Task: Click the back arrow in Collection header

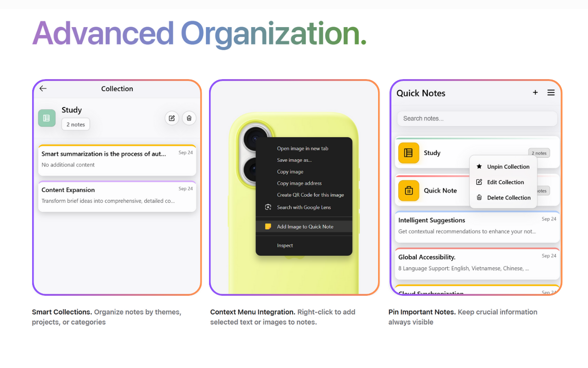Action: (x=43, y=89)
